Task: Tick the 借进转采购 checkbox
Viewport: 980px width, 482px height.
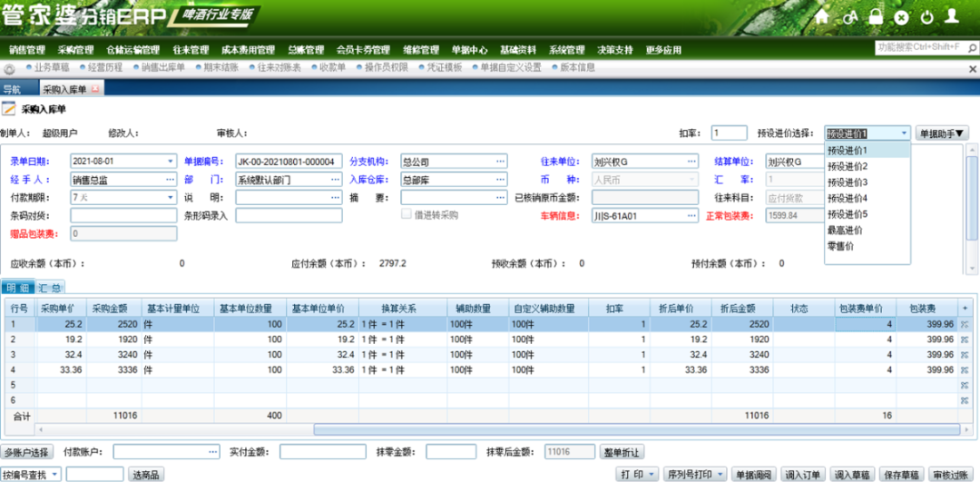Action: [407, 215]
